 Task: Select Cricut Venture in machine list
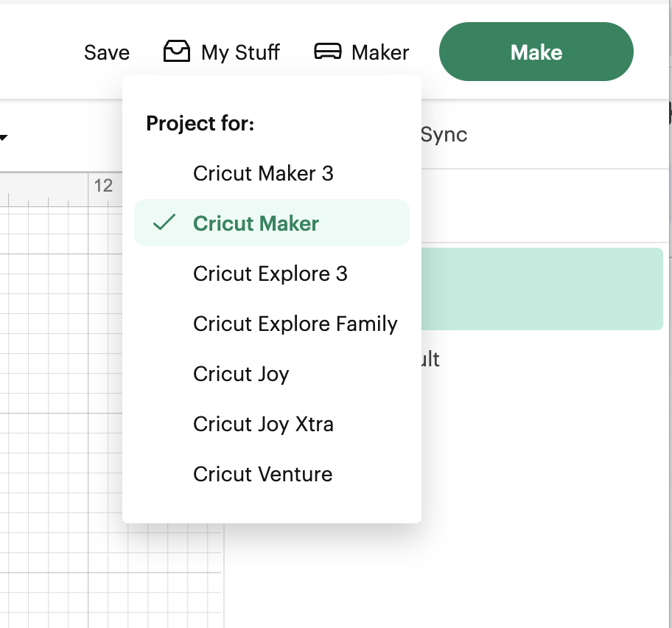[262, 475]
